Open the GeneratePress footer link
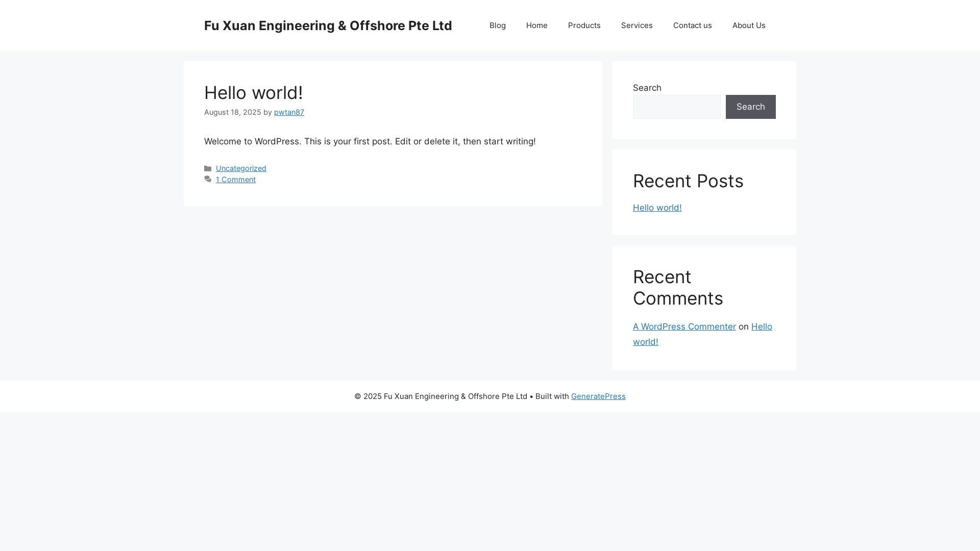980x551 pixels. pos(598,396)
